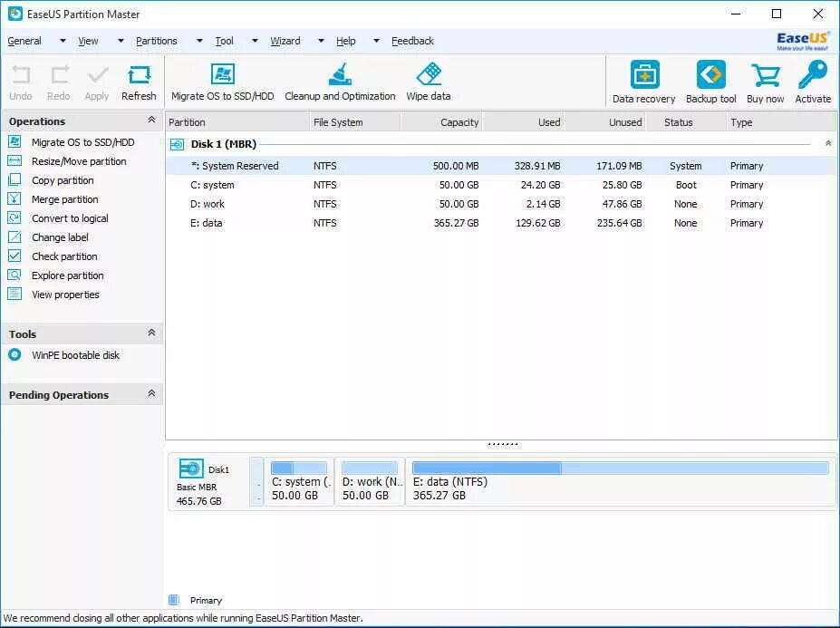Click the Redo toolbar icon
Viewport: 840px width, 628px height.
pyautogui.click(x=58, y=82)
